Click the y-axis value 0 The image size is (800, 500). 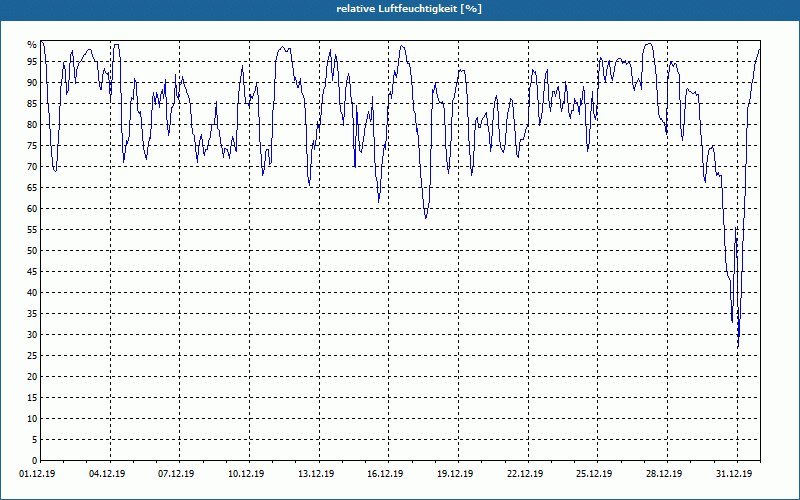tap(34, 461)
